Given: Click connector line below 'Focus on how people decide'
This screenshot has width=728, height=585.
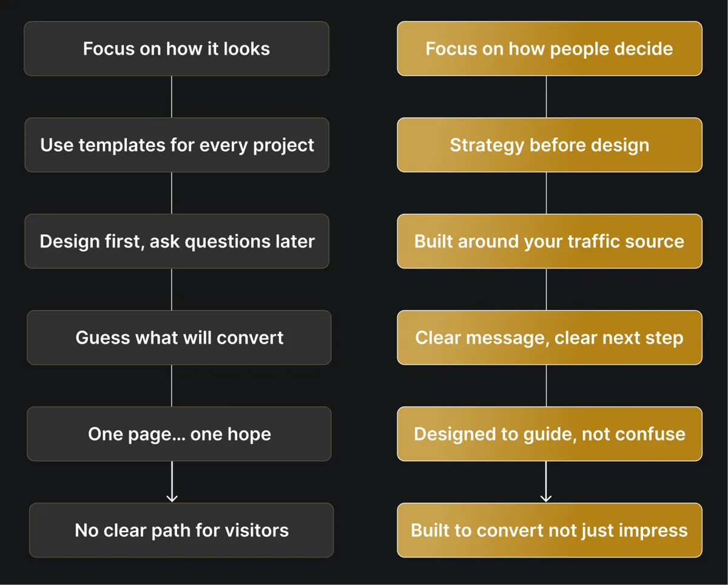Looking at the screenshot, I should (x=547, y=96).
